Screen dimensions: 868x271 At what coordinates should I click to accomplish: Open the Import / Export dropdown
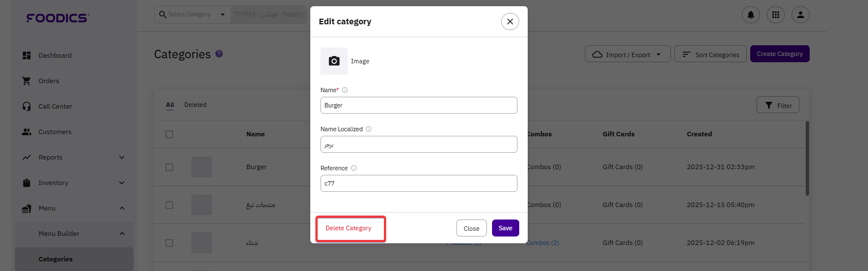click(x=627, y=54)
